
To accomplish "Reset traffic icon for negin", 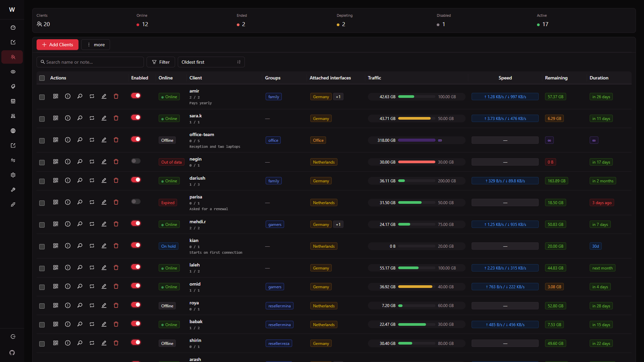I will 92,162.
